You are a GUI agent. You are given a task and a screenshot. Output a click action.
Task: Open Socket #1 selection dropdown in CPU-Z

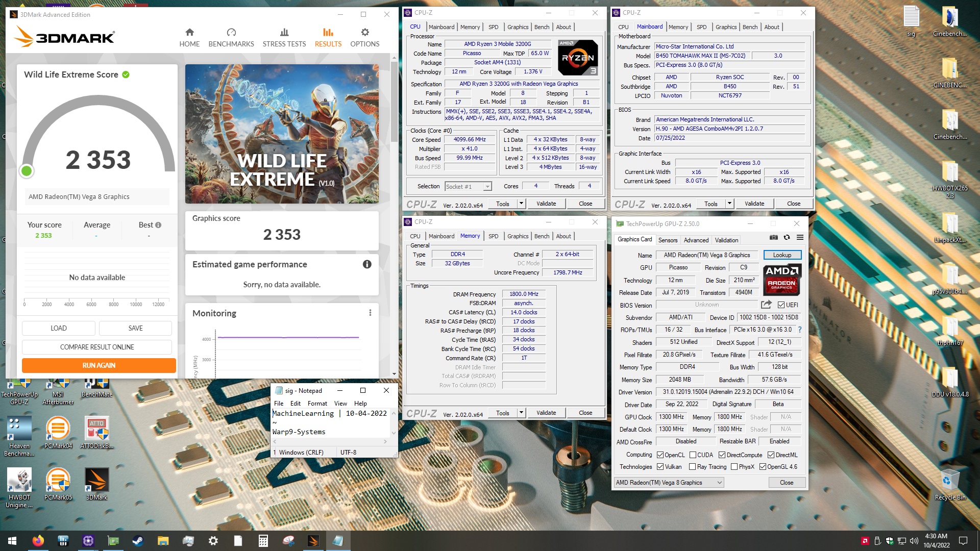[x=468, y=187]
